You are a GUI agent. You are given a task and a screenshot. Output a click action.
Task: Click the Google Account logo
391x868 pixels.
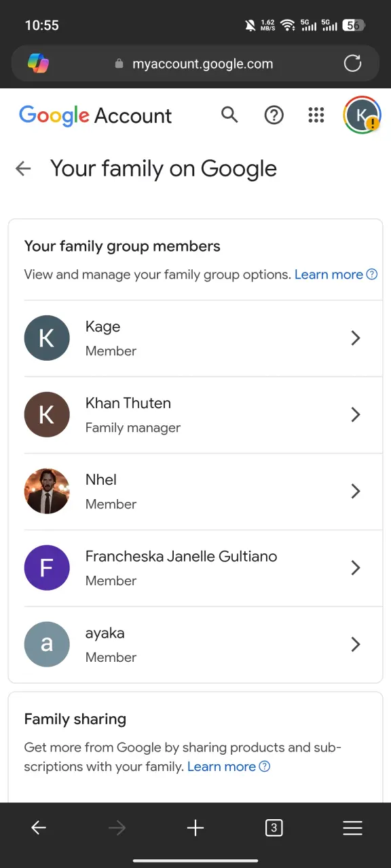pyautogui.click(x=96, y=116)
